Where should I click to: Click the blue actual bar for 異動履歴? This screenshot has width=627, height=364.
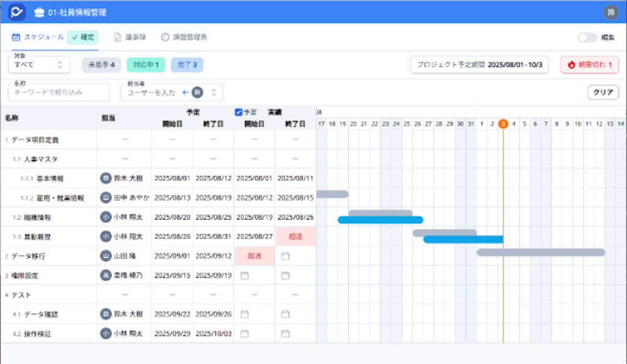pos(463,239)
